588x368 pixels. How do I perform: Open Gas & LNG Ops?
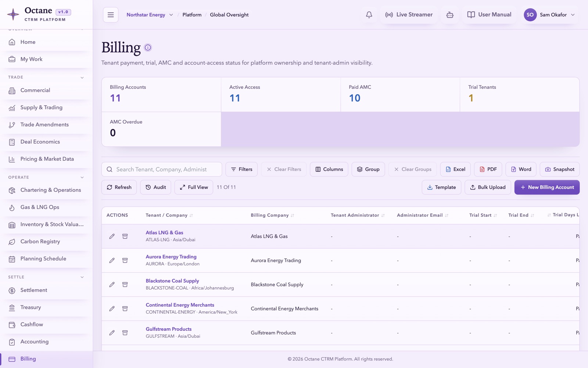(46, 207)
